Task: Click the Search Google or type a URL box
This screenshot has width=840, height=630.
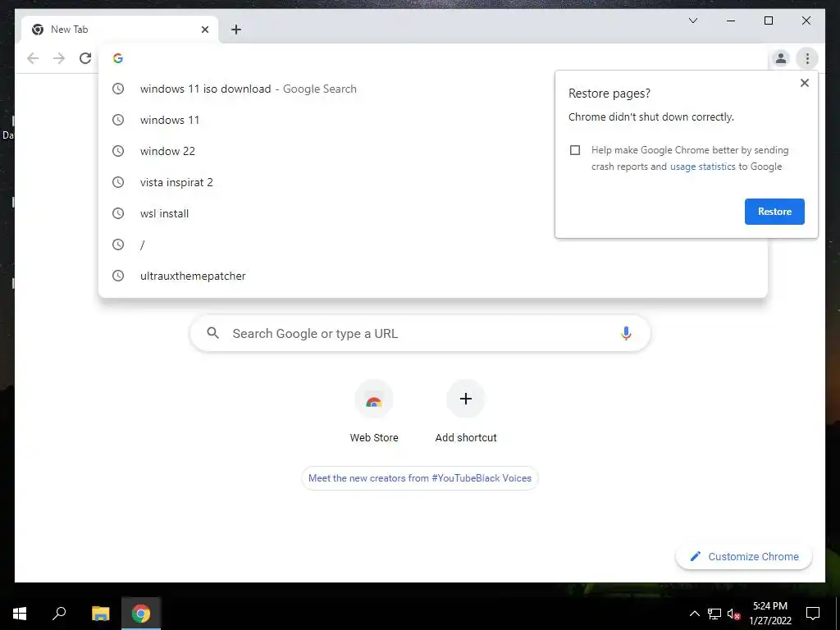Action: (x=420, y=333)
